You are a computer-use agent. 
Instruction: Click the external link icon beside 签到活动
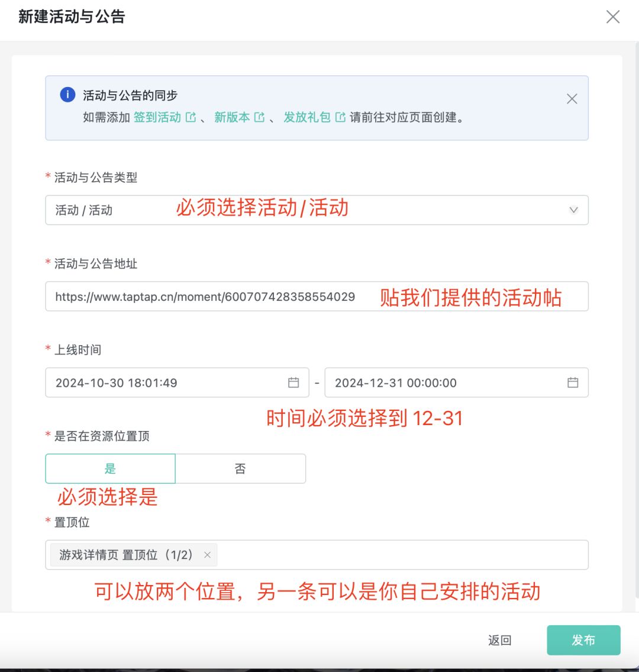coord(191,117)
